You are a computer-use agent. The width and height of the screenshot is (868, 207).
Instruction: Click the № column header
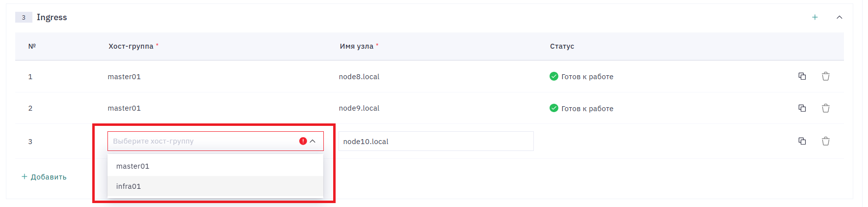[x=32, y=46]
